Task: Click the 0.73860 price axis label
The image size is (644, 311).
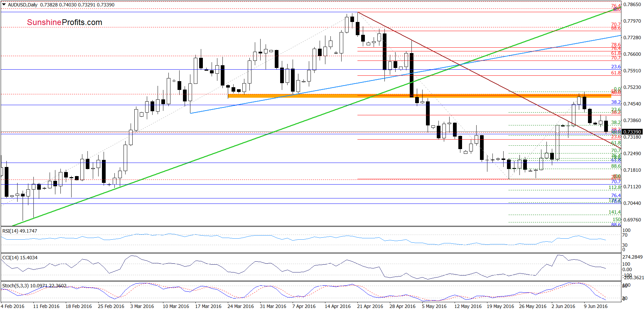Action: [x=632, y=120]
